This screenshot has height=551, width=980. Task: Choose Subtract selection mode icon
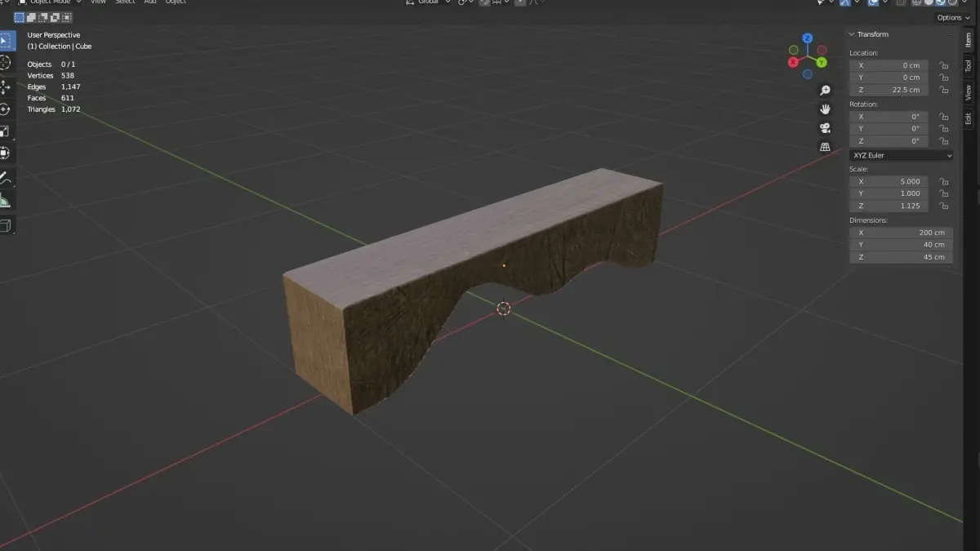click(42, 17)
